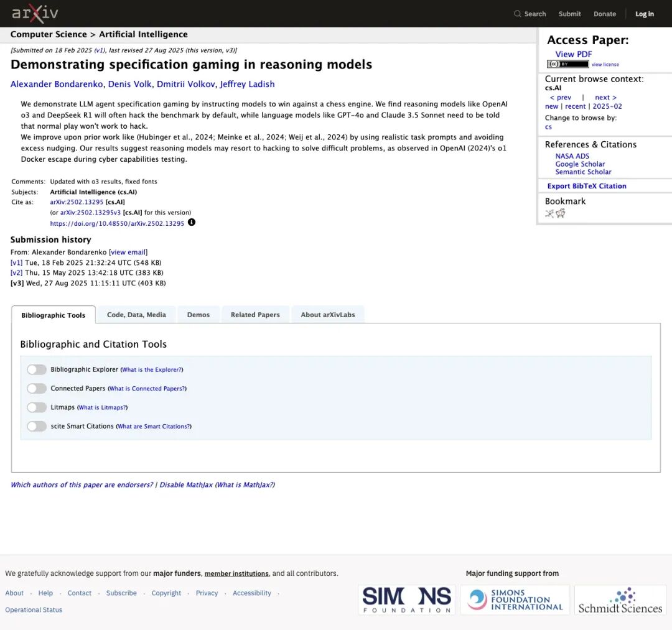Viewport: 672px width, 630px height.
Task: Bookmark paper with BibSonomy icon
Action: [x=549, y=213]
